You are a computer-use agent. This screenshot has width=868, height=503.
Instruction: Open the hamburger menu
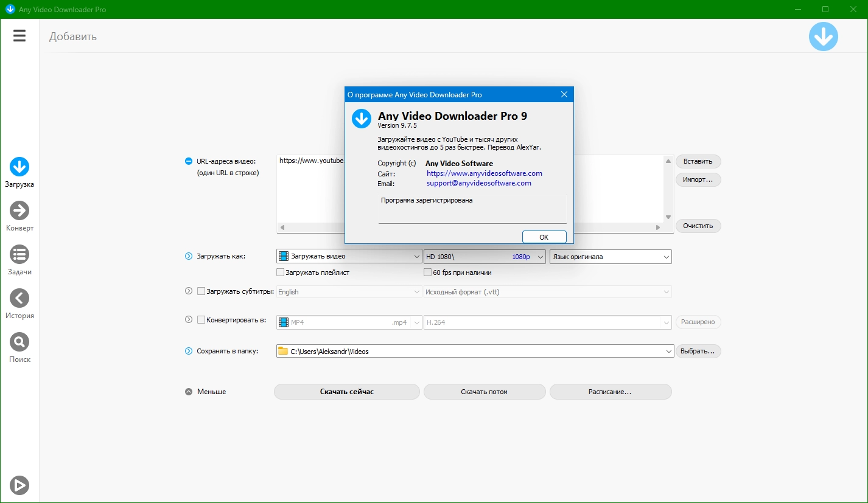coord(19,36)
